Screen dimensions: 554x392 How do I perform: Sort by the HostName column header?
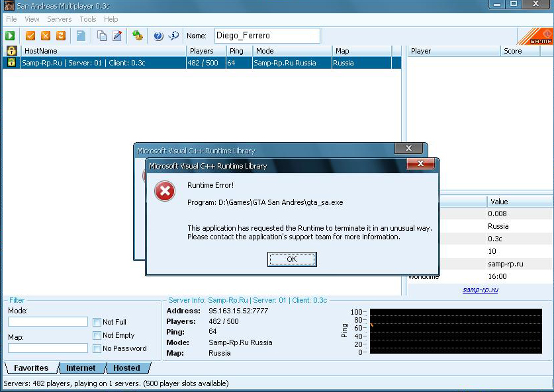pyautogui.click(x=104, y=51)
